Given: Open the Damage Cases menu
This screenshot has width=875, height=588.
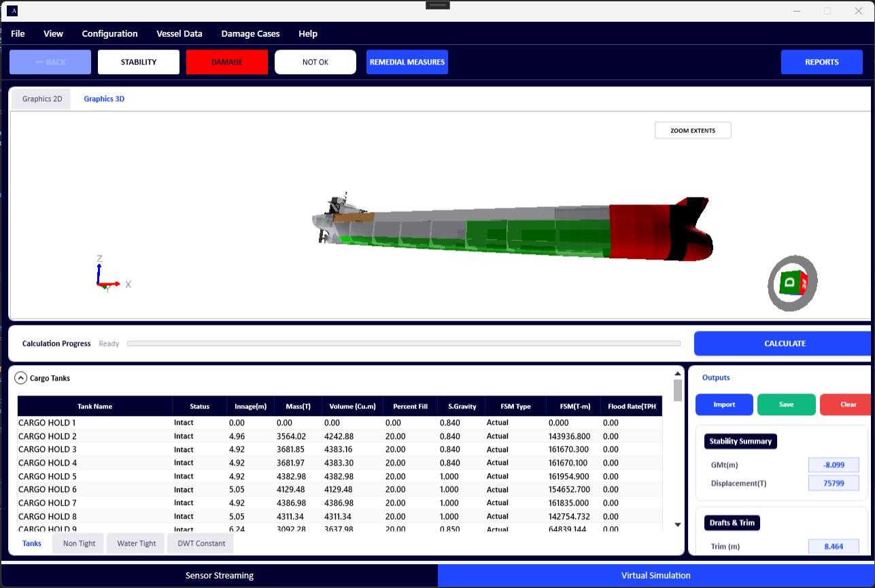Looking at the screenshot, I should pos(250,33).
